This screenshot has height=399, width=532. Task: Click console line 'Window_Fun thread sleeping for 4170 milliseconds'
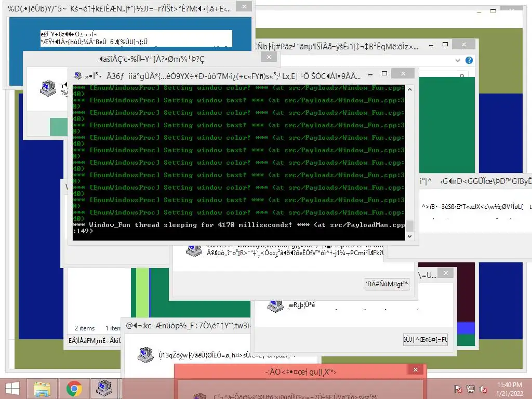[238, 228]
